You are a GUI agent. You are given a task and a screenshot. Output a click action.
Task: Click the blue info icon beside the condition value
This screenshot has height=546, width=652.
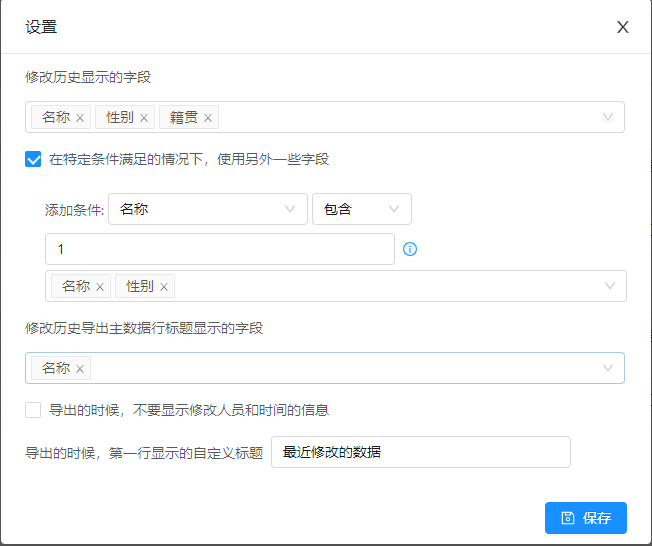(410, 249)
